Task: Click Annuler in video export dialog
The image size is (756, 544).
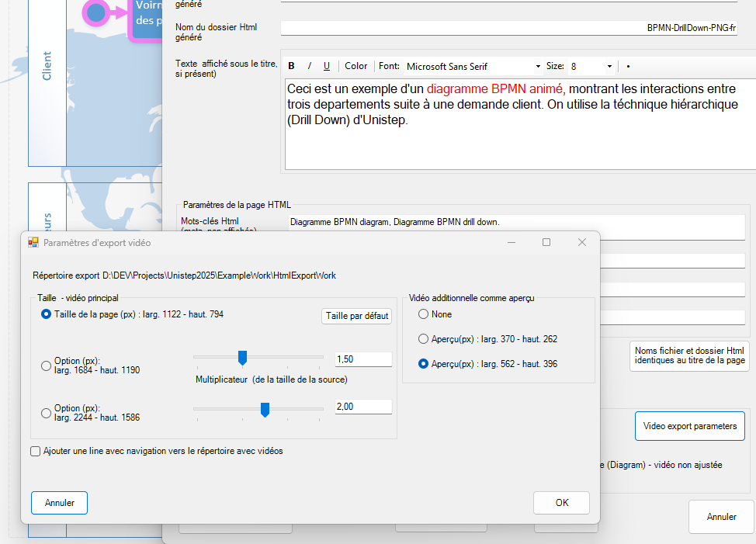Action: click(60, 503)
